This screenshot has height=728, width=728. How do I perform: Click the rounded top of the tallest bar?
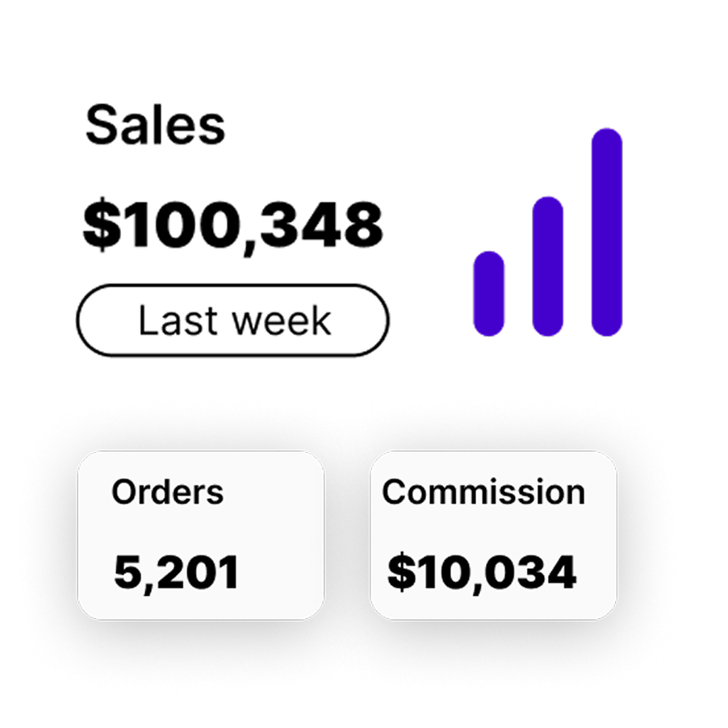pos(607,139)
